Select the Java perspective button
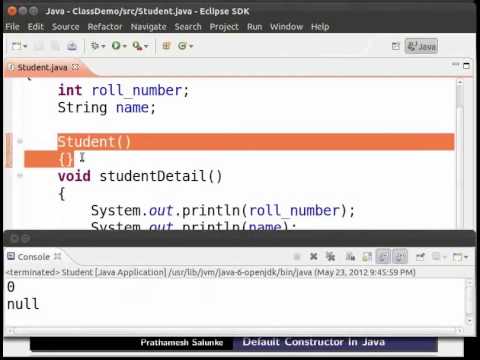Viewport: 480px width, 360px height. pos(421,46)
